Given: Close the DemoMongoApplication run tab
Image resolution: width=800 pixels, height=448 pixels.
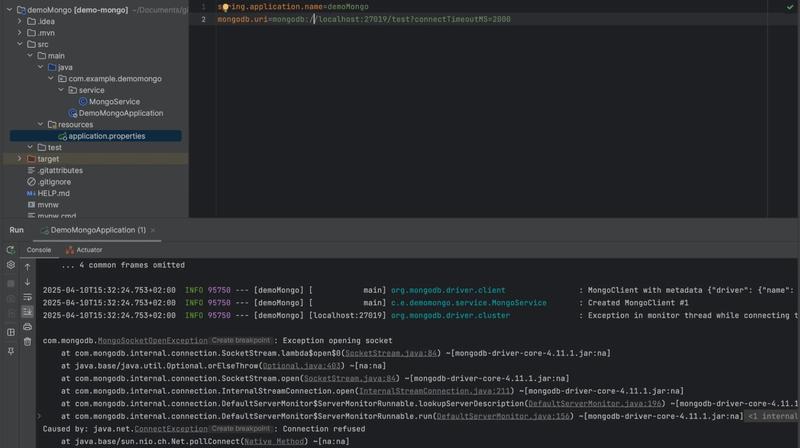Looking at the screenshot, I should pos(154,230).
